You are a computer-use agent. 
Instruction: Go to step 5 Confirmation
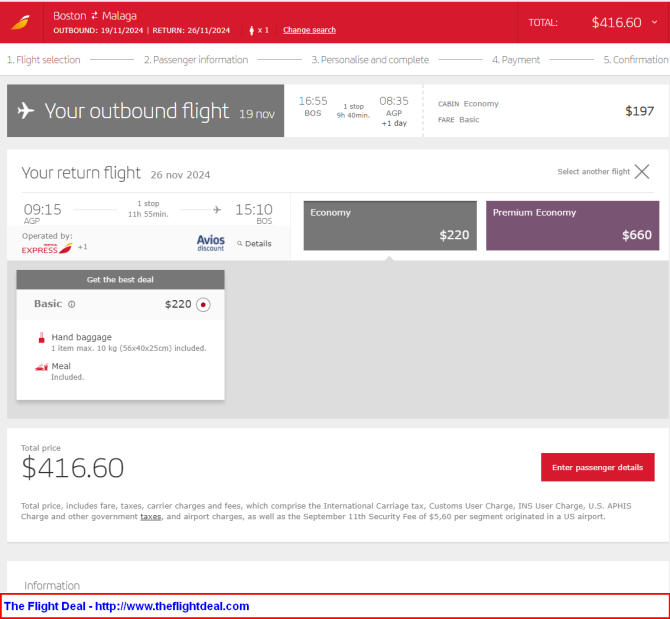[x=636, y=60]
